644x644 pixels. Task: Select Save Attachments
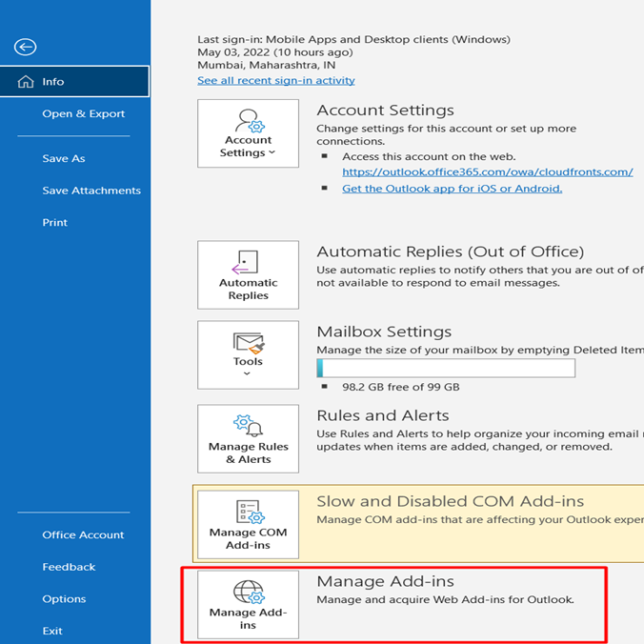click(x=91, y=191)
